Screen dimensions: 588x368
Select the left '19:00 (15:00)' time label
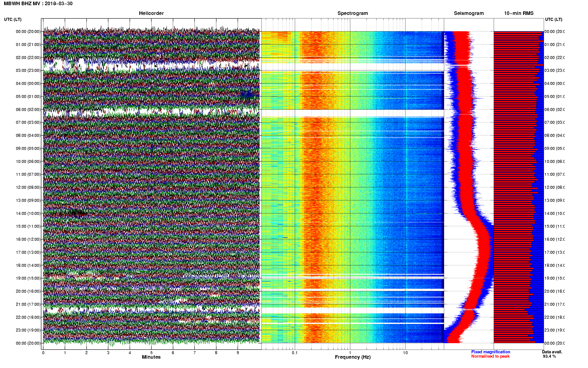tap(28, 278)
